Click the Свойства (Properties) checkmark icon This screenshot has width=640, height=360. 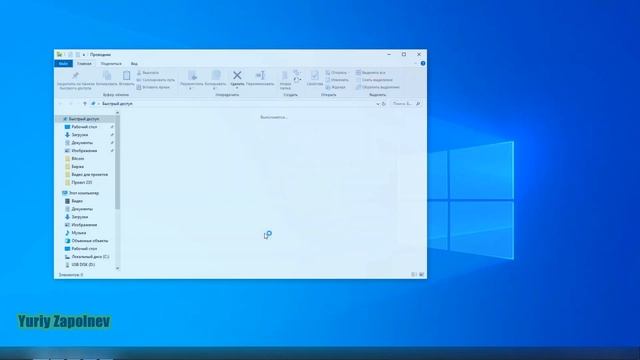(x=315, y=76)
